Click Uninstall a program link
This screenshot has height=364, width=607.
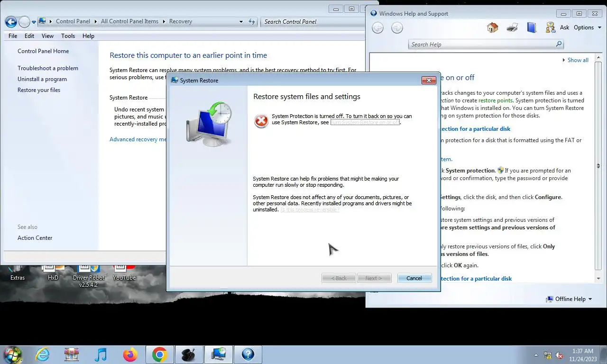click(42, 79)
